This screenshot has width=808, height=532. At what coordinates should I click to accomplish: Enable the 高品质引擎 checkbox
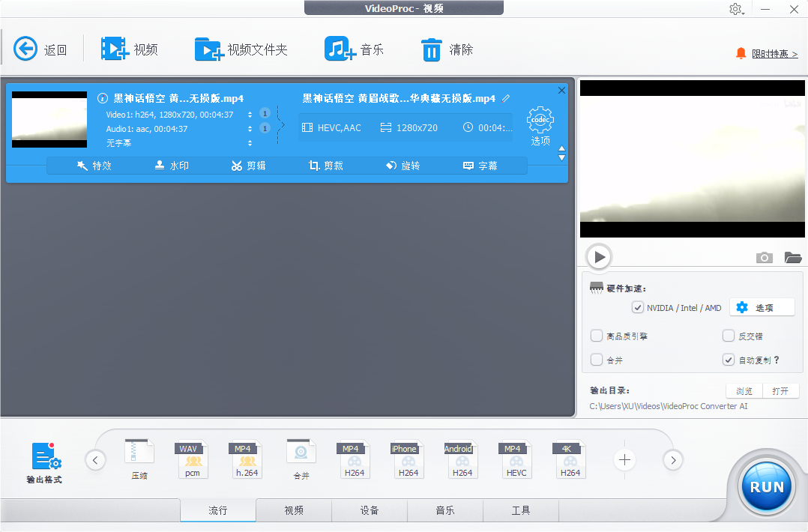(x=597, y=336)
